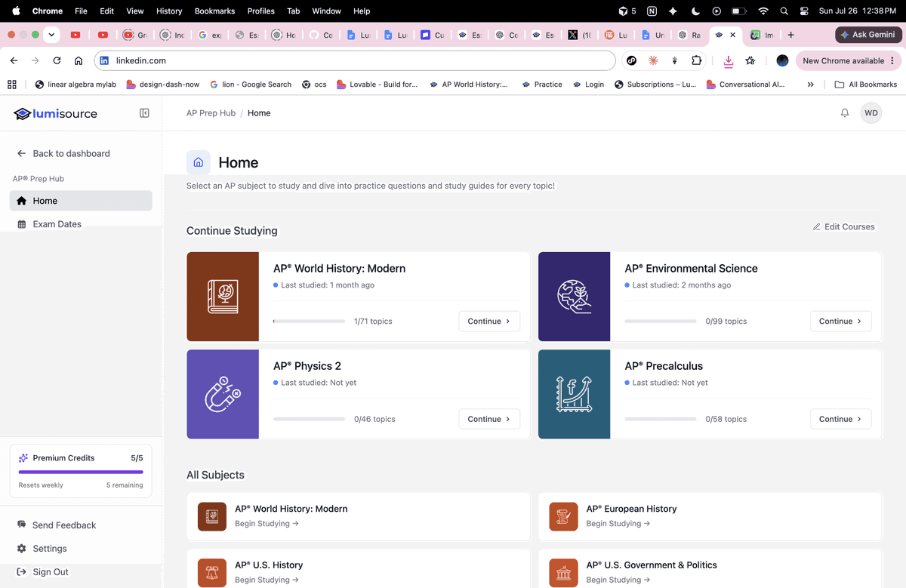Open the Chrome File menu
Image resolution: width=906 pixels, height=588 pixels.
tap(81, 11)
